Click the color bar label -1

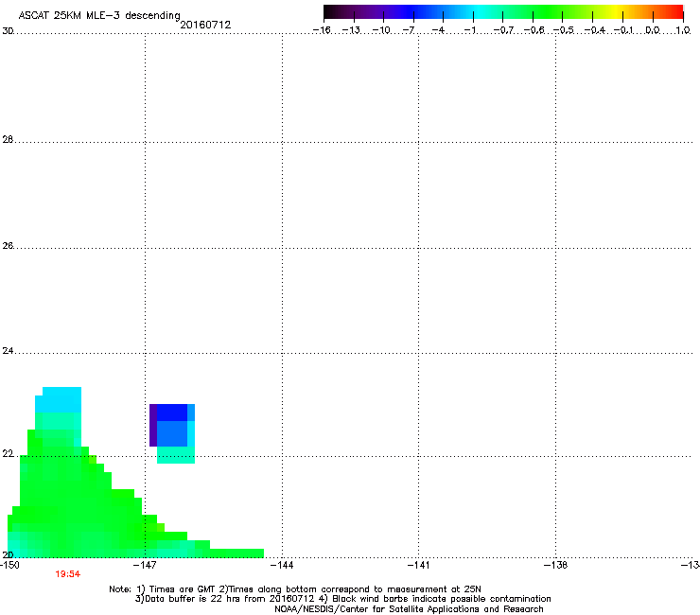click(x=469, y=30)
